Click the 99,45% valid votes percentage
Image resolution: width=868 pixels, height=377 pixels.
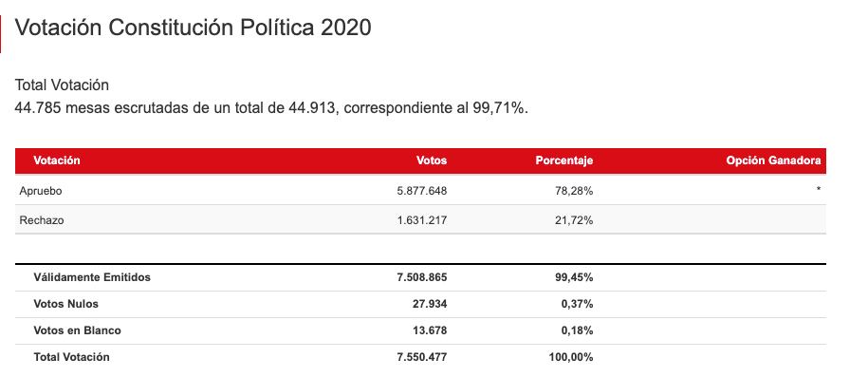point(575,277)
